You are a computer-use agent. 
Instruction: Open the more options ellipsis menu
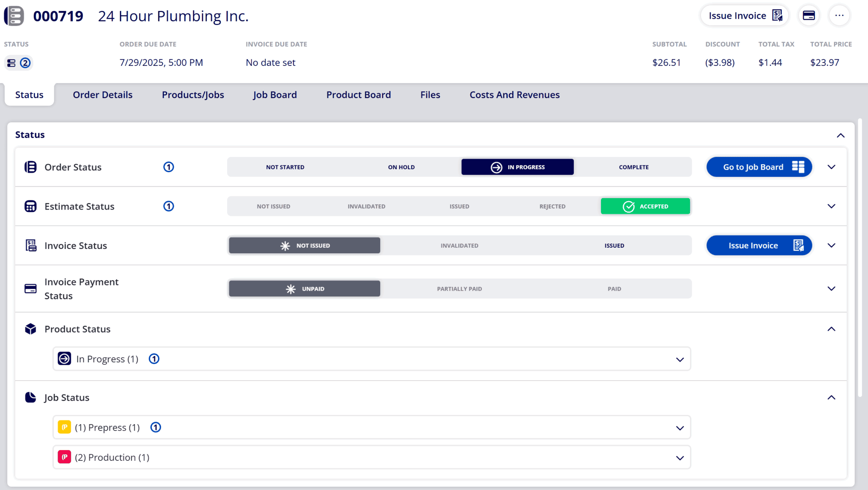[839, 15]
